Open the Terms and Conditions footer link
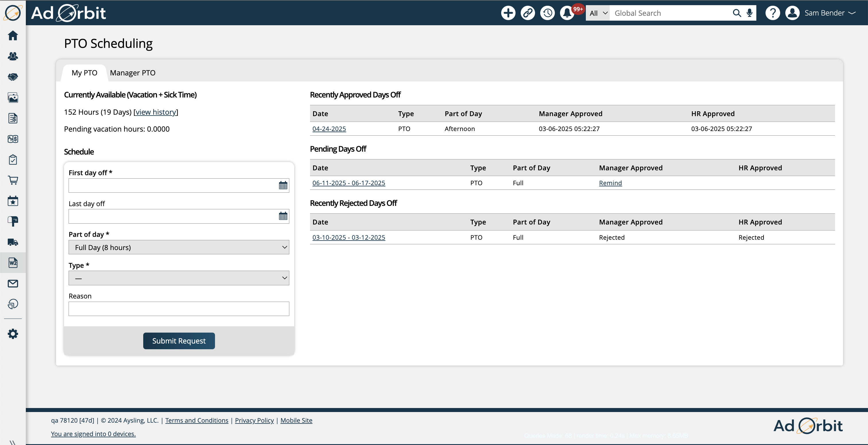The height and width of the screenshot is (445, 868). 197,420
